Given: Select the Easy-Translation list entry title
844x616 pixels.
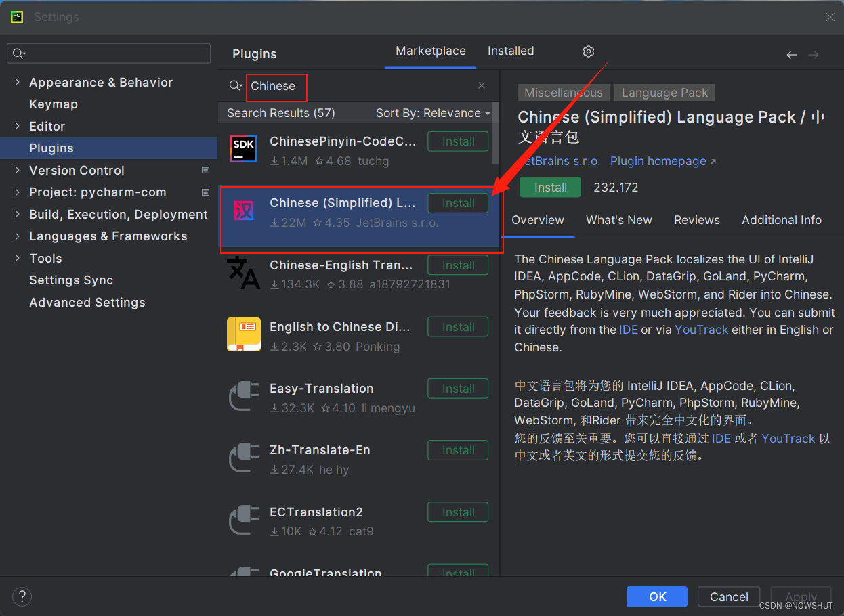Looking at the screenshot, I should click(x=321, y=389).
